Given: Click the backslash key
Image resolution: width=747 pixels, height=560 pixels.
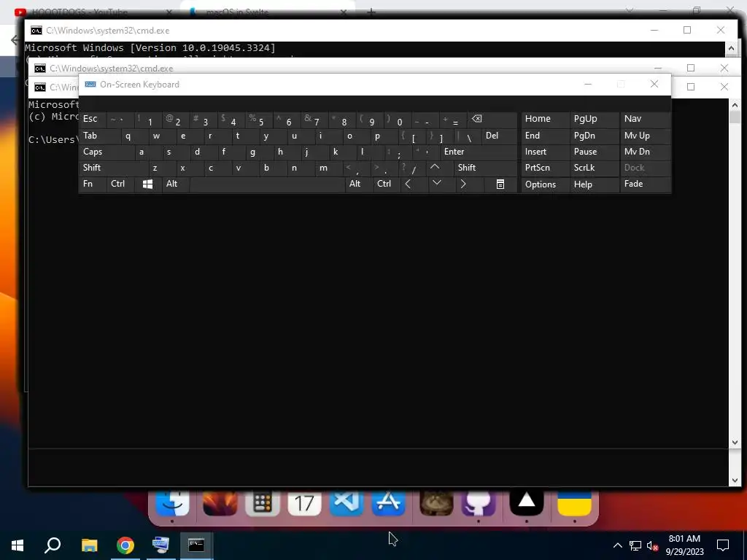Looking at the screenshot, I should coord(467,136).
